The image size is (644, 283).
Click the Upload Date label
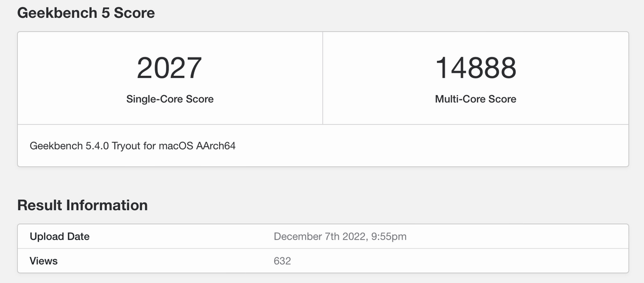(x=60, y=236)
